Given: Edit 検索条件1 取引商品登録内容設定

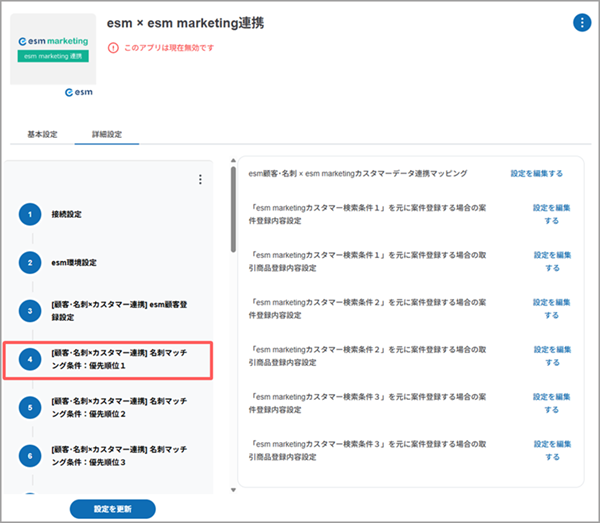Looking at the screenshot, I should point(552,261).
